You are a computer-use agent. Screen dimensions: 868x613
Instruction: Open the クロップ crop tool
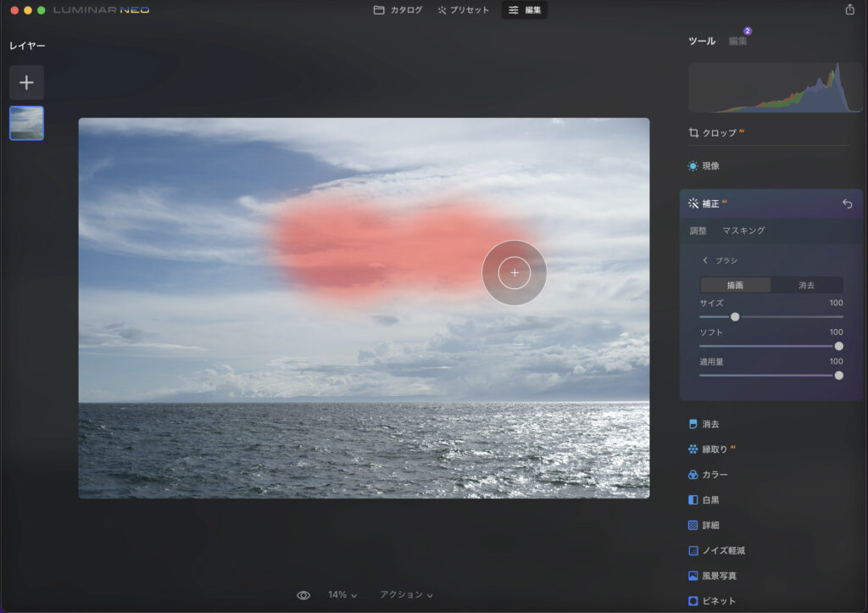tap(719, 133)
